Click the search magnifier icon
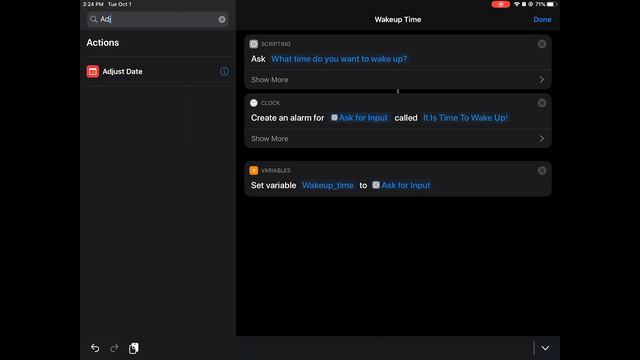Image resolution: width=640 pixels, height=360 pixels. click(x=93, y=19)
